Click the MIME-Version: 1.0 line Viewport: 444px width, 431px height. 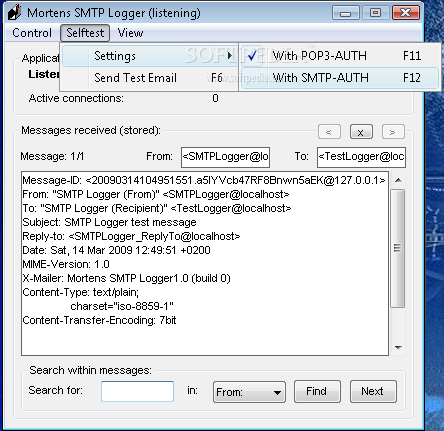pos(66,264)
